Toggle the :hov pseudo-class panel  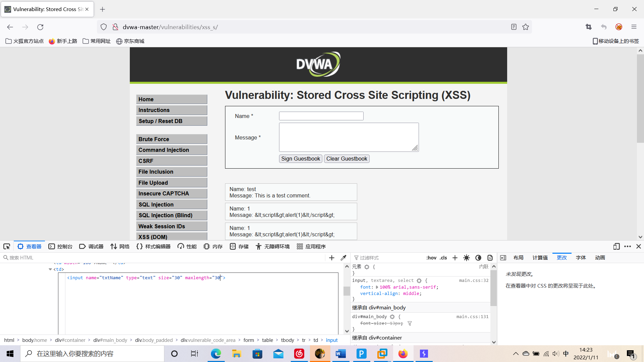click(x=431, y=257)
